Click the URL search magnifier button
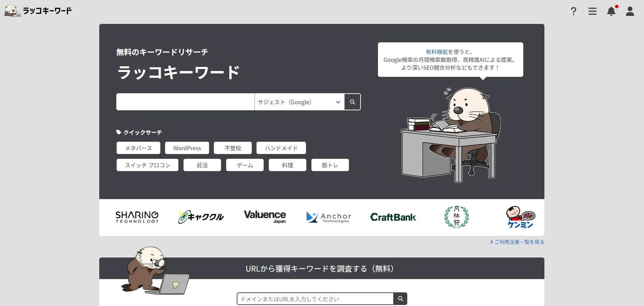 tap(400, 298)
